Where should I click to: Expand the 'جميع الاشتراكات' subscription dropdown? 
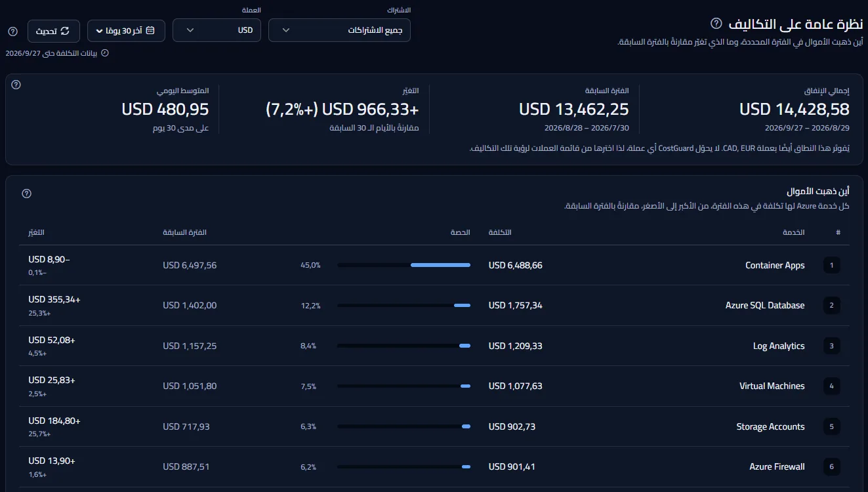(x=339, y=30)
